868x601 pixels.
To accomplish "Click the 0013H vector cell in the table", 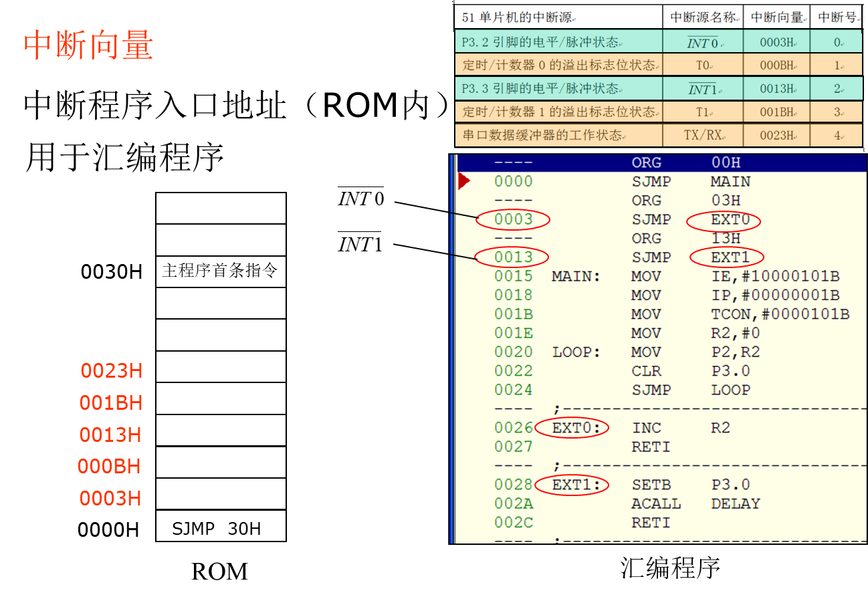I will coord(777,88).
